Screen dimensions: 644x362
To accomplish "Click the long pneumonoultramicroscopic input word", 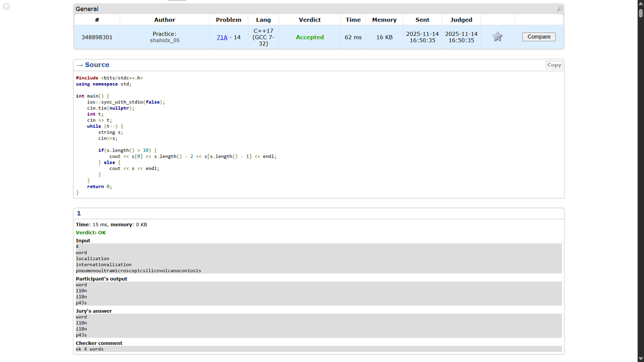I will 138,270.
